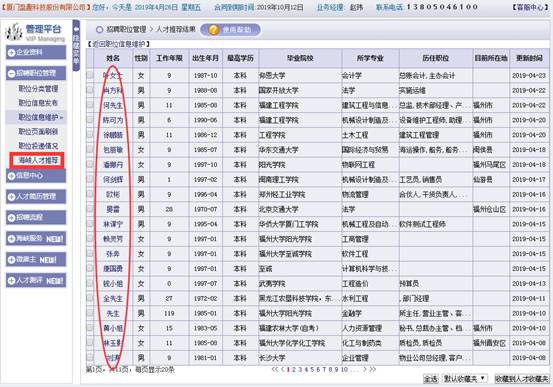The image size is (553, 387).
Task: Click the circle icon before 招聘职位管理 breadcrumb
Action: pyautogui.click(x=99, y=30)
